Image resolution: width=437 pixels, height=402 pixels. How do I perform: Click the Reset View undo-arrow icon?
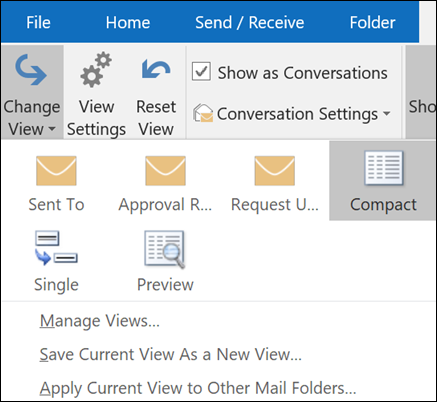point(156,69)
